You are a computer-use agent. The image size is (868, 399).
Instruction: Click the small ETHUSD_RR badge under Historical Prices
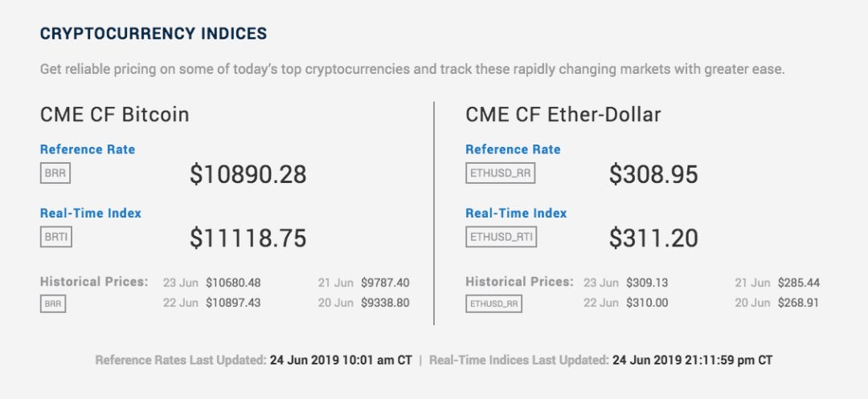[x=493, y=303]
